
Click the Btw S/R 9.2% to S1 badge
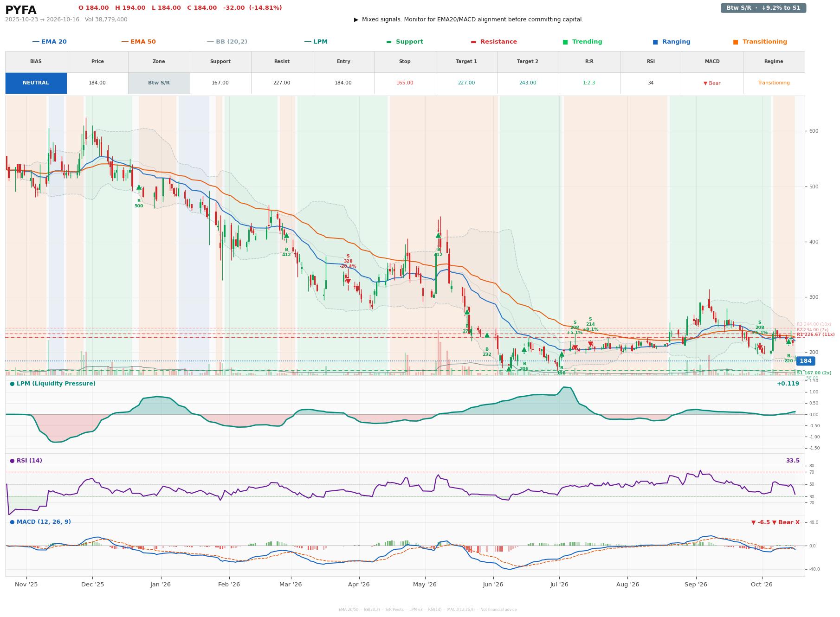pos(763,8)
